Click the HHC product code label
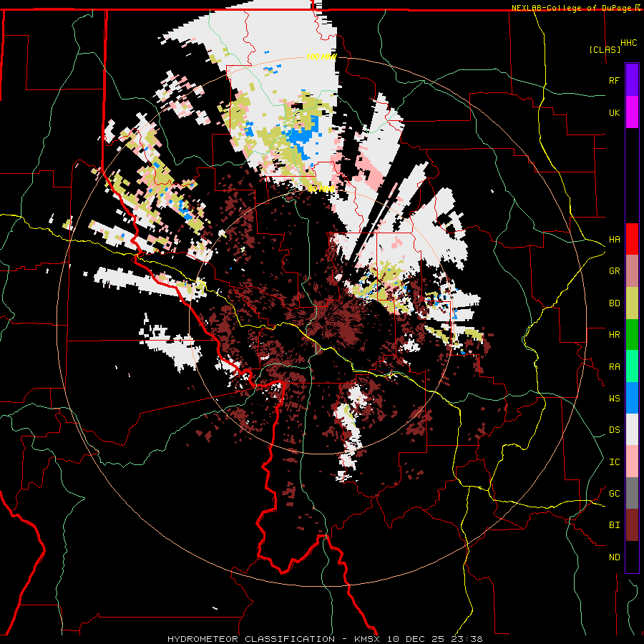Screen dimensions: 644x644 [x=628, y=43]
